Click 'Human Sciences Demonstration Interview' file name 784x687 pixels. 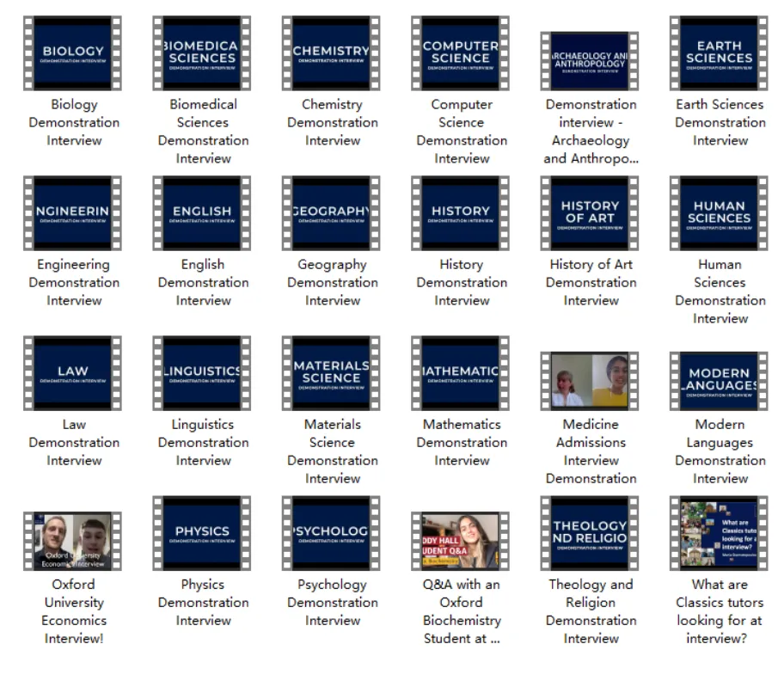click(x=720, y=291)
